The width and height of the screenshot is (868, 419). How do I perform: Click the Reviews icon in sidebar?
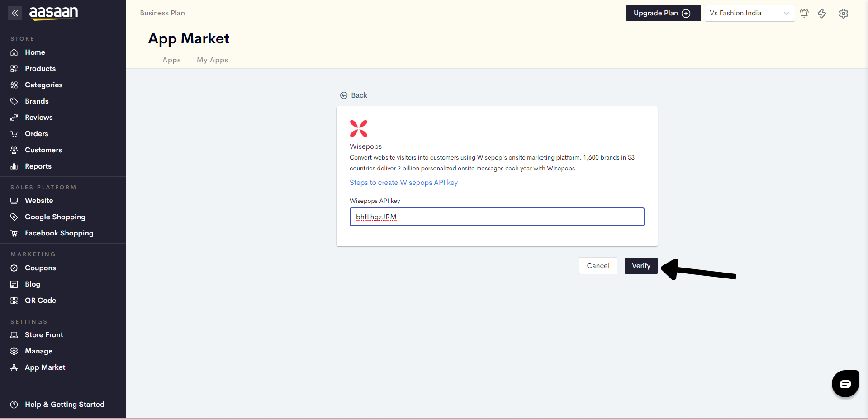[14, 118]
